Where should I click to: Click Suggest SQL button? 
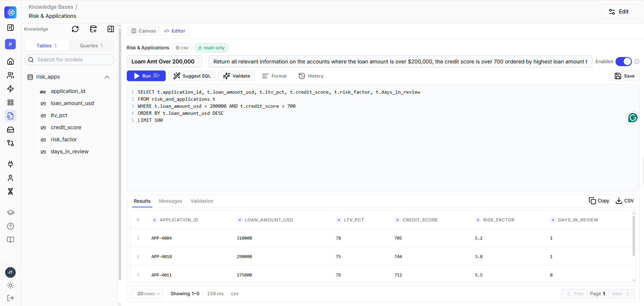192,76
